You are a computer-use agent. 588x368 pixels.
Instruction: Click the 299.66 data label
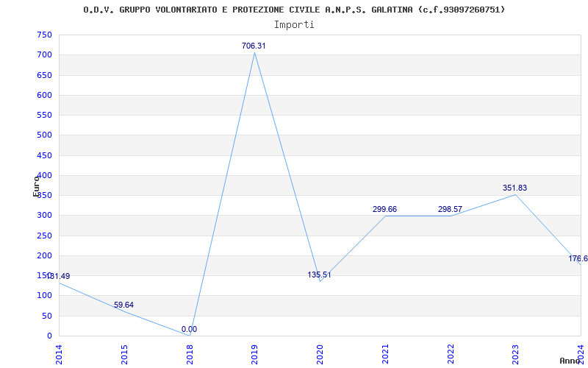pyautogui.click(x=384, y=209)
